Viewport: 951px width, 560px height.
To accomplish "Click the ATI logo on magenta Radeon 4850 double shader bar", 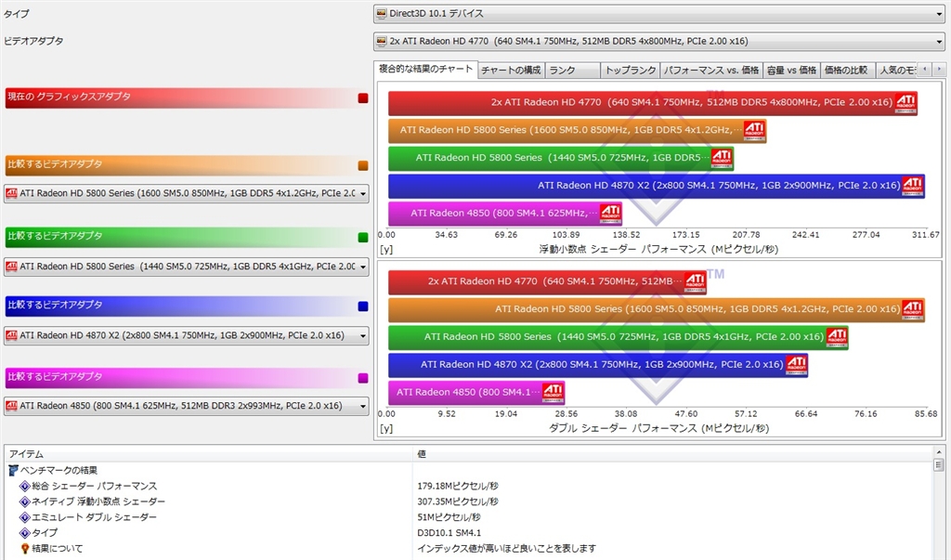I will coord(553,393).
